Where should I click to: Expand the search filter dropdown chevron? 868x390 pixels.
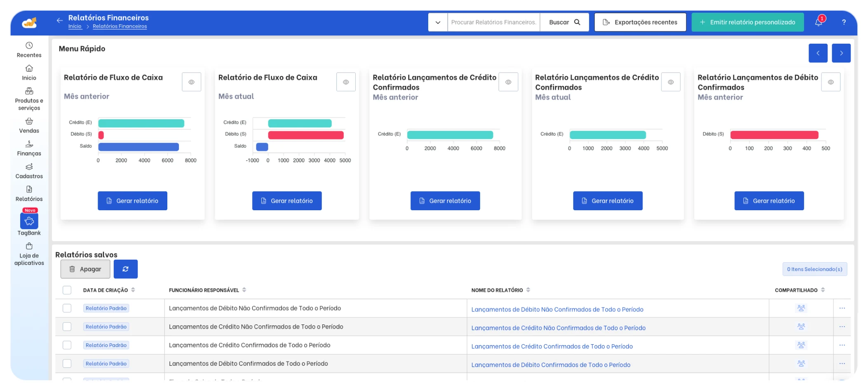tap(438, 22)
